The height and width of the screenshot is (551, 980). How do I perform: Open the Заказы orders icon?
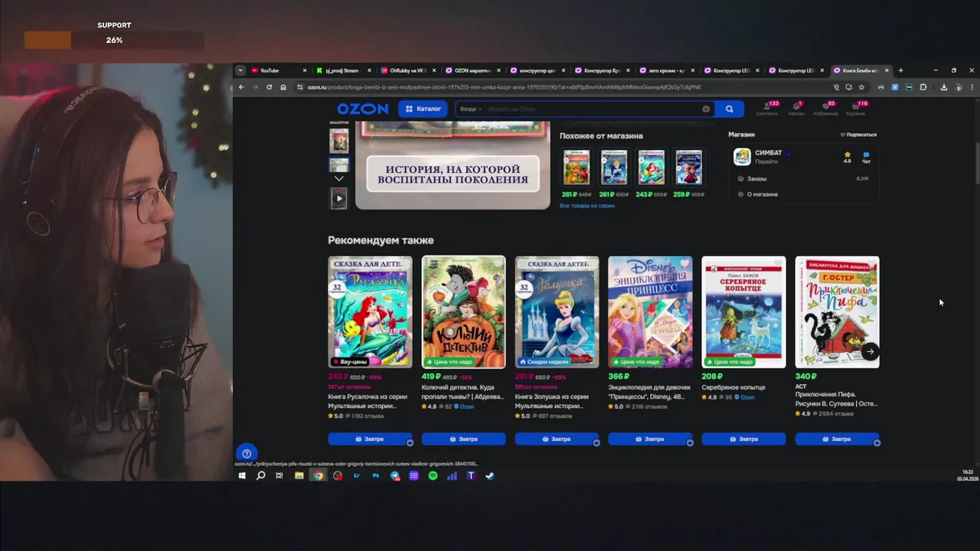click(796, 108)
